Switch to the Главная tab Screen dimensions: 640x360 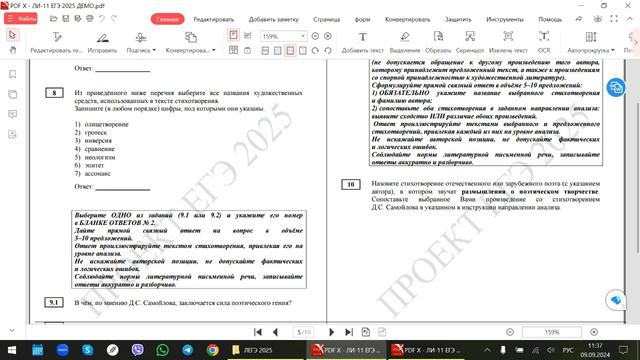point(167,19)
